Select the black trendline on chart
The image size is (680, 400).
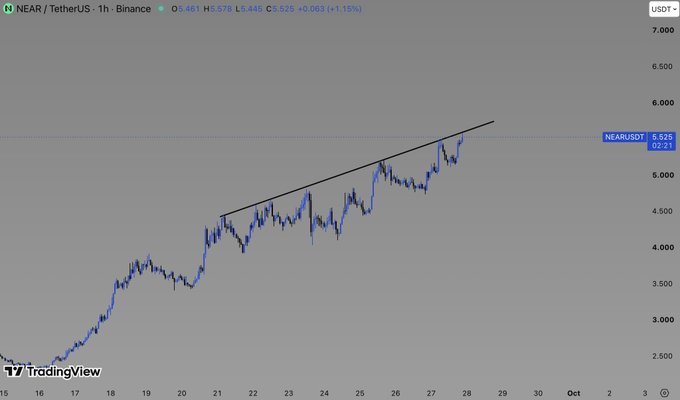pyautogui.click(x=357, y=169)
